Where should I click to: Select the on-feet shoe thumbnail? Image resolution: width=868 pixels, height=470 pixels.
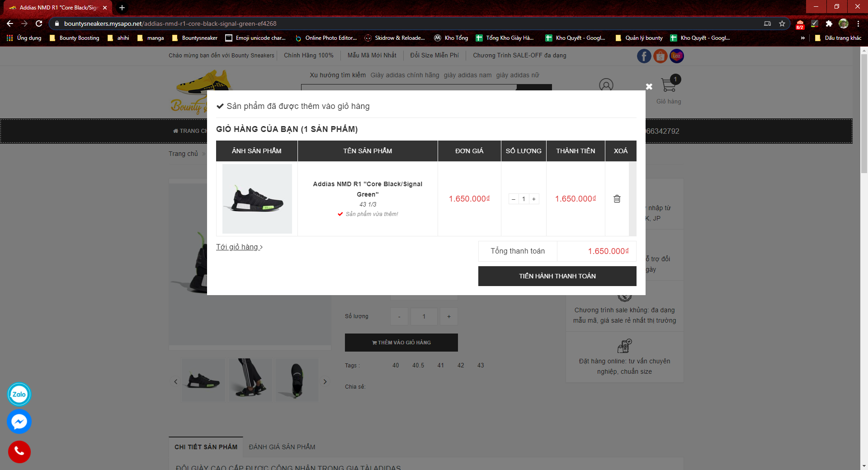[x=250, y=380]
